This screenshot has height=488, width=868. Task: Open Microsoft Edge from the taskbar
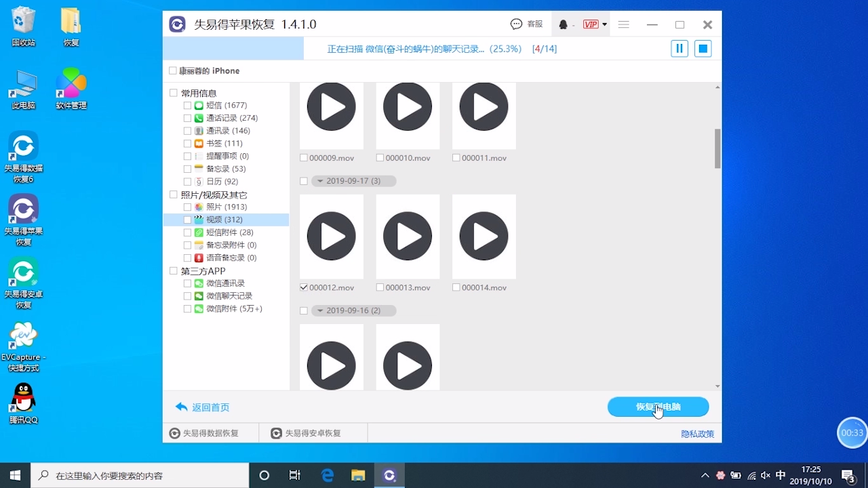point(328,475)
